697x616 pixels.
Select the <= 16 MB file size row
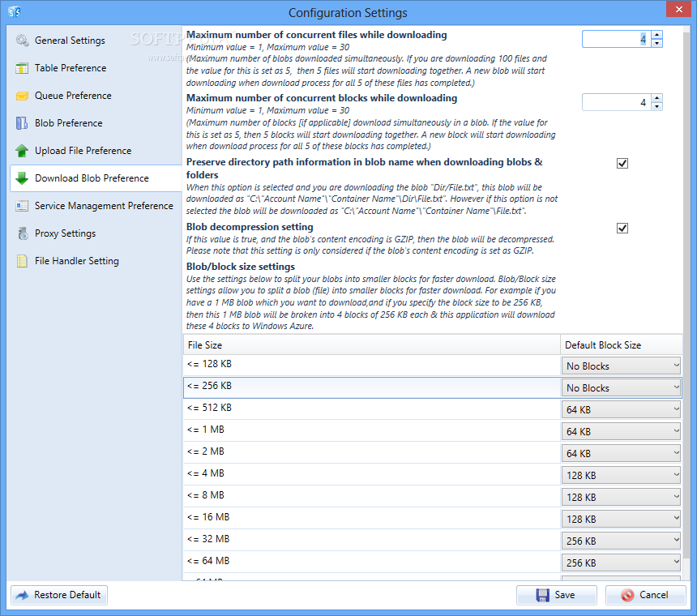pyautogui.click(x=372, y=518)
